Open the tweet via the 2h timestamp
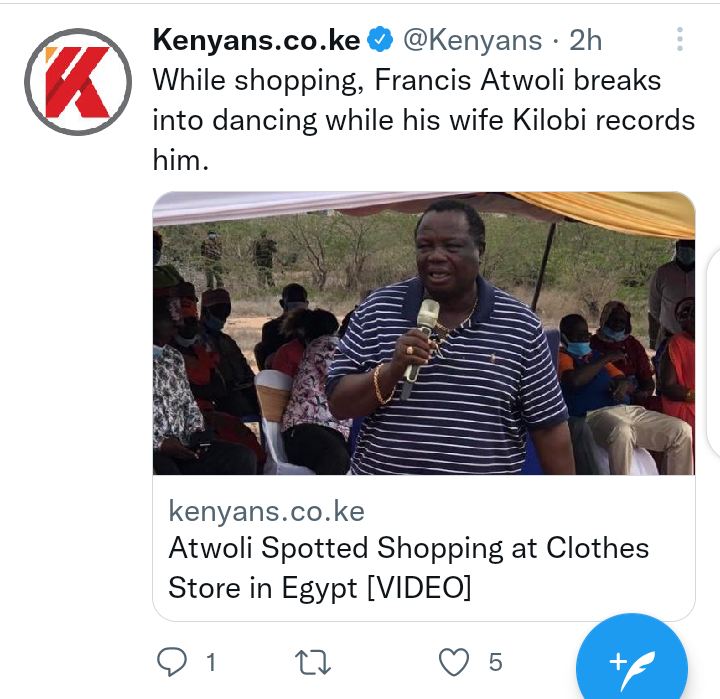 tap(585, 40)
